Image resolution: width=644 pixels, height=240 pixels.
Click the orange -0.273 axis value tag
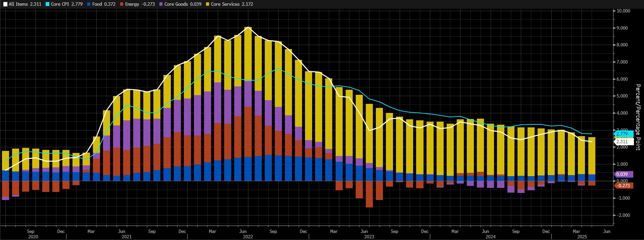[623, 186]
